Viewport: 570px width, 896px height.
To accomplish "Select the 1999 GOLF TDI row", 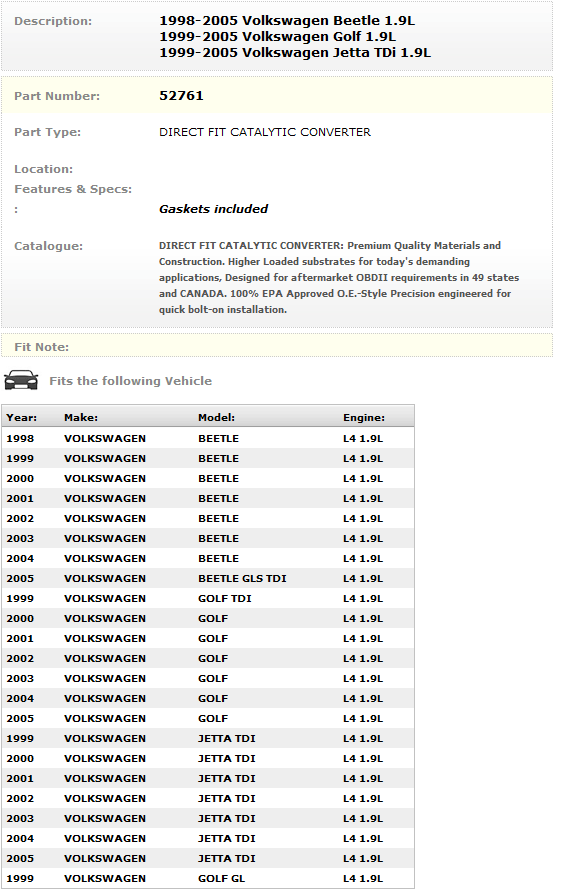I will [208, 599].
